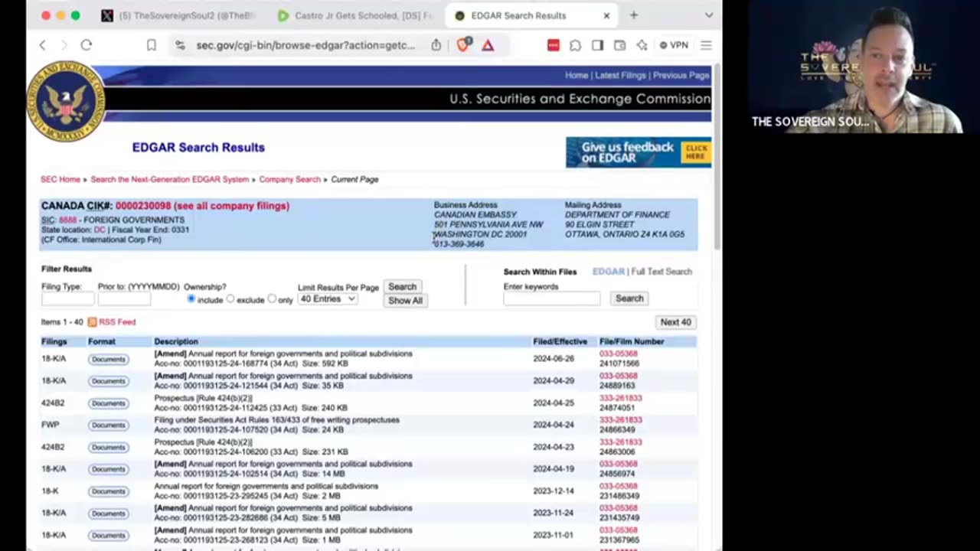980x551 pixels.
Task: Open file number 033-05368 for 2024-06-26
Action: click(x=619, y=354)
